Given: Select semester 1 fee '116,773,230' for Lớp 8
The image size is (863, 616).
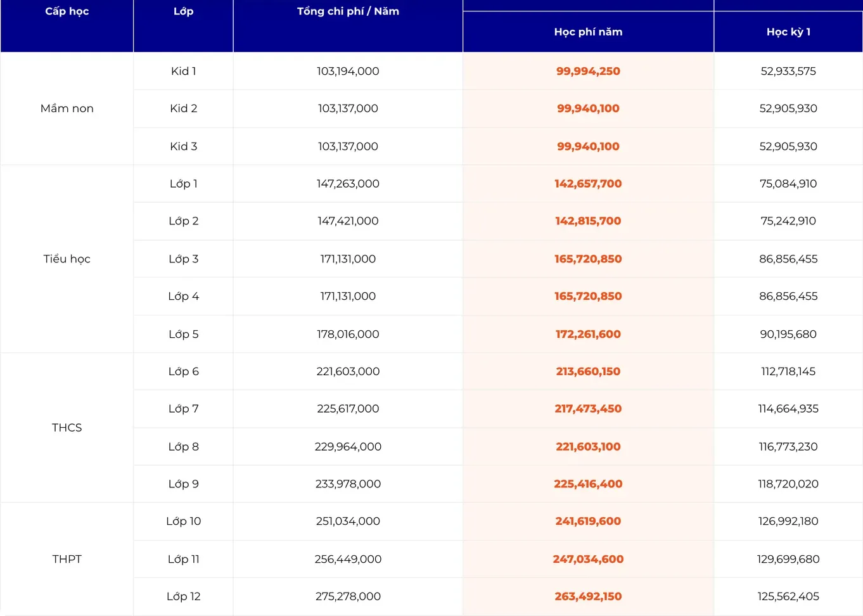Looking at the screenshot, I should pyautogui.click(x=788, y=447).
